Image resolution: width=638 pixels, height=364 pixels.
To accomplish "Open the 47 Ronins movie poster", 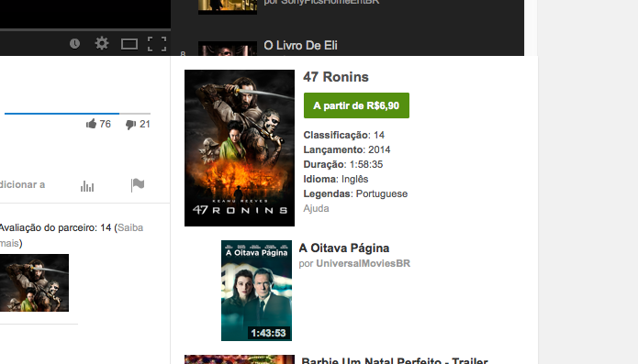I will pyautogui.click(x=240, y=148).
